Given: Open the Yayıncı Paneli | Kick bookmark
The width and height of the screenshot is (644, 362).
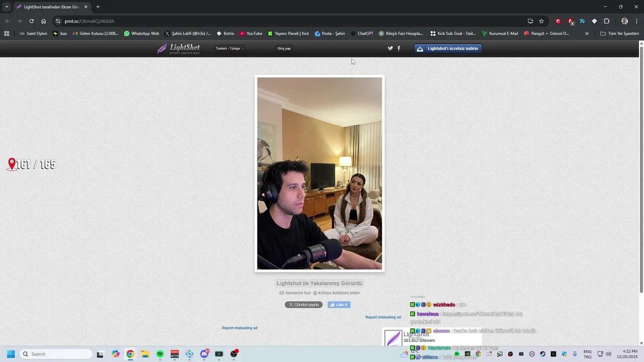Looking at the screenshot, I should pyautogui.click(x=288, y=34).
